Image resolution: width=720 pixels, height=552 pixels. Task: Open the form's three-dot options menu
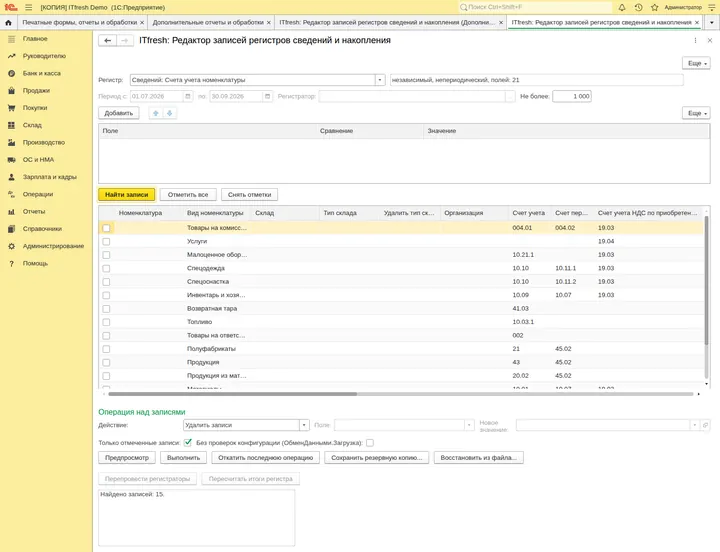[x=695, y=40]
